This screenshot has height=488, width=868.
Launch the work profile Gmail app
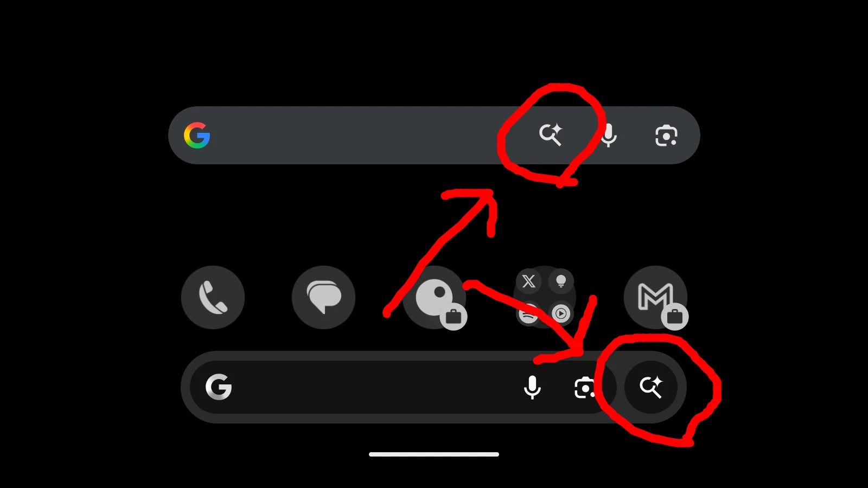(x=655, y=297)
